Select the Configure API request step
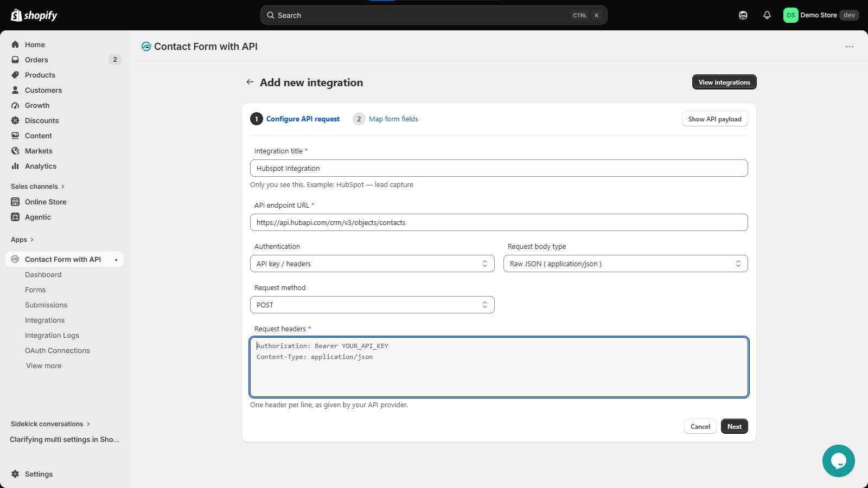Viewport: 868px width, 488px height. (x=295, y=119)
